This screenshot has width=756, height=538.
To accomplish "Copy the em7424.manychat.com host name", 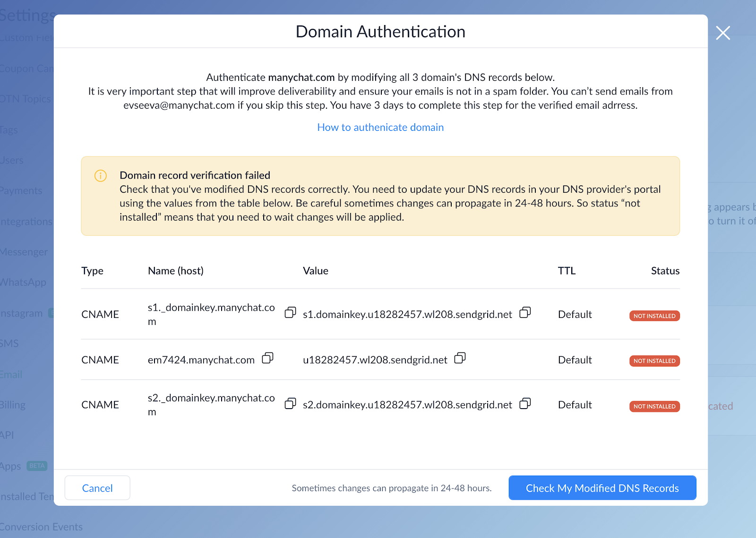I will pyautogui.click(x=267, y=358).
